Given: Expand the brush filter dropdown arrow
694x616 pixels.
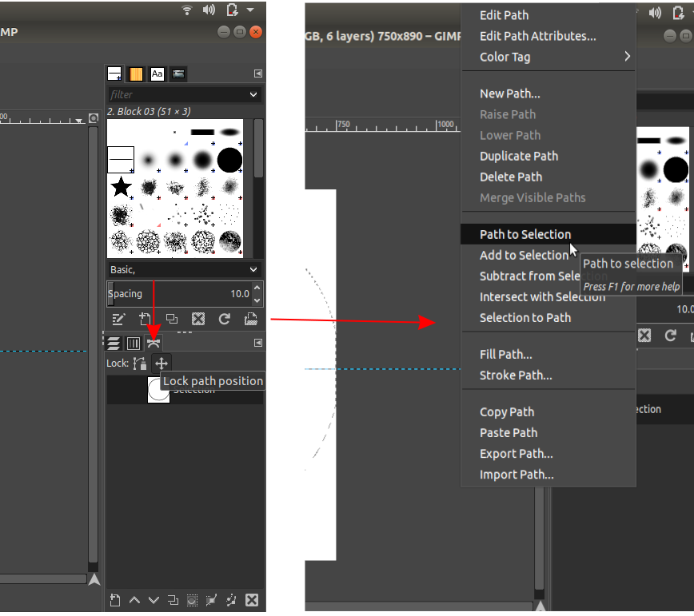Looking at the screenshot, I should [x=253, y=94].
